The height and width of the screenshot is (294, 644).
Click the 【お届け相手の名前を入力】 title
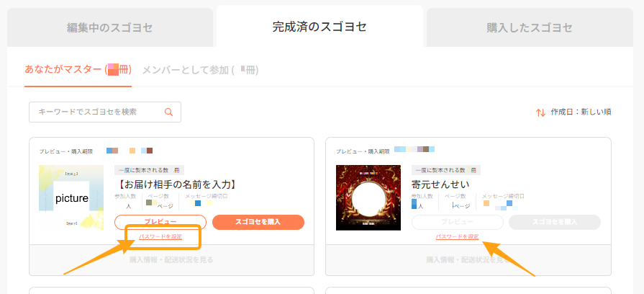coord(176,184)
